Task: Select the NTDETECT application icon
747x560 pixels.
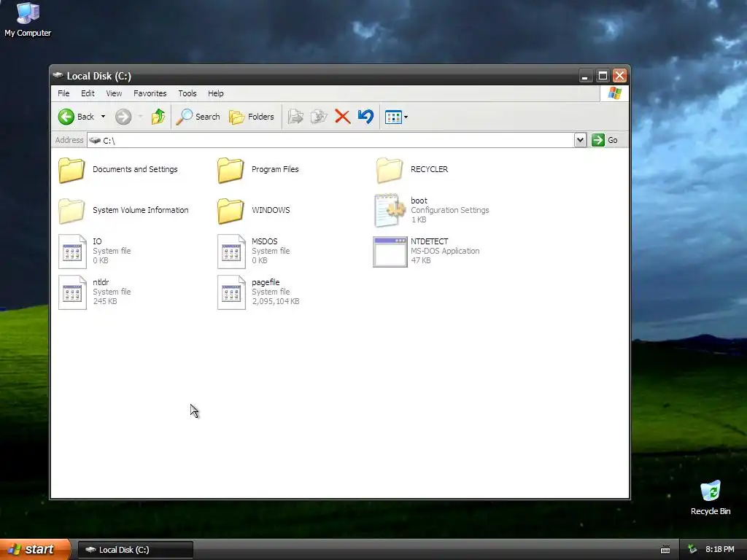Action: [390, 252]
